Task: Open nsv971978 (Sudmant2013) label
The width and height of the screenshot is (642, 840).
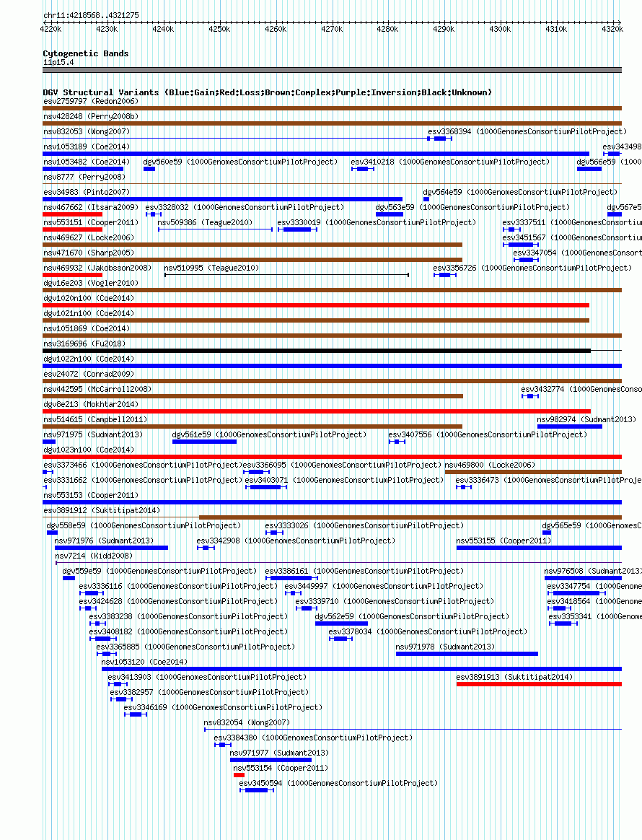Action: 445,647
